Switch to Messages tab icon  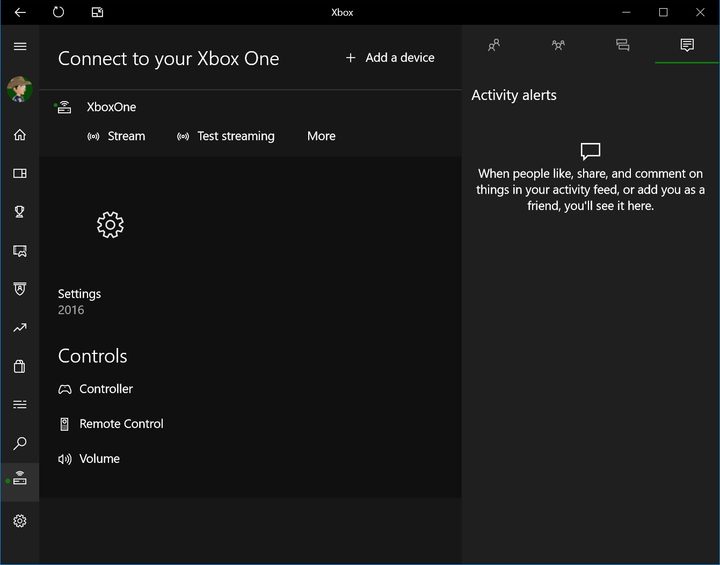pos(623,45)
